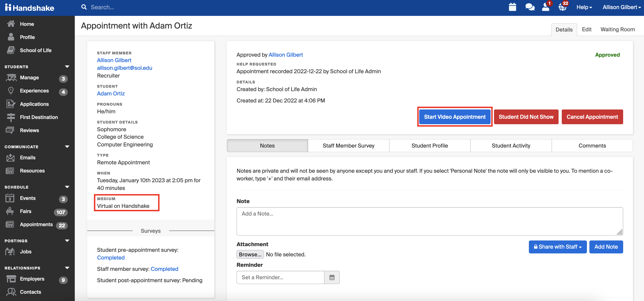Collapse the Schedule sidebar section

67,187
